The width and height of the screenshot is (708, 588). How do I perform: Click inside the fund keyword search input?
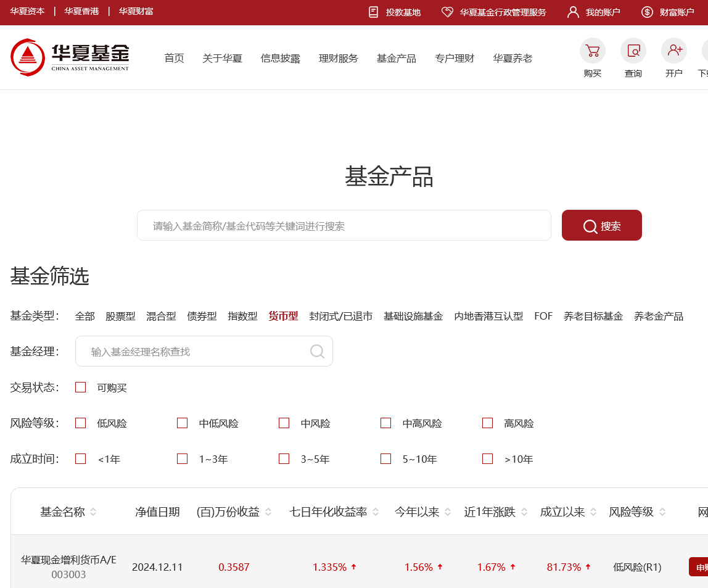(x=344, y=225)
